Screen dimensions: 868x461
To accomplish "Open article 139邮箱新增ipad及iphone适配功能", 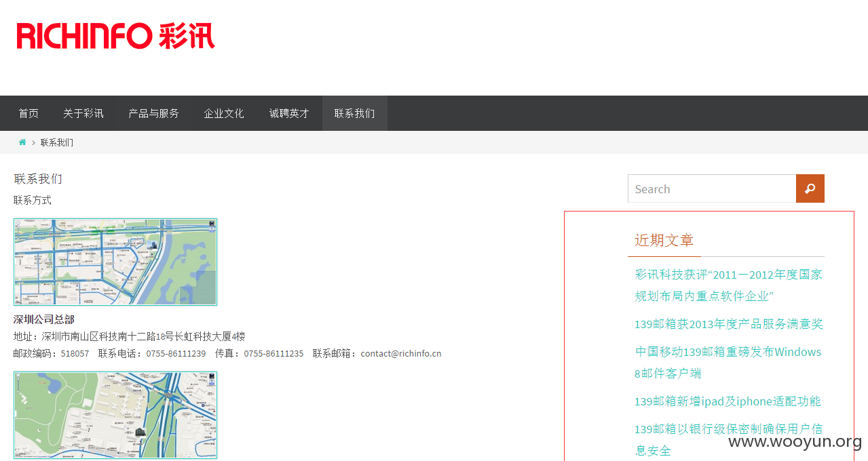I will point(728,401).
